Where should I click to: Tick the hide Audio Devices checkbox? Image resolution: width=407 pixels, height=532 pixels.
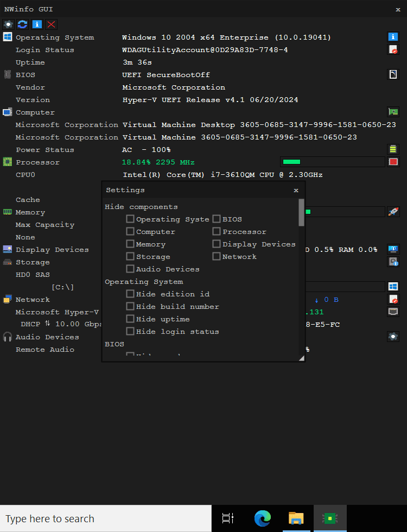click(130, 269)
